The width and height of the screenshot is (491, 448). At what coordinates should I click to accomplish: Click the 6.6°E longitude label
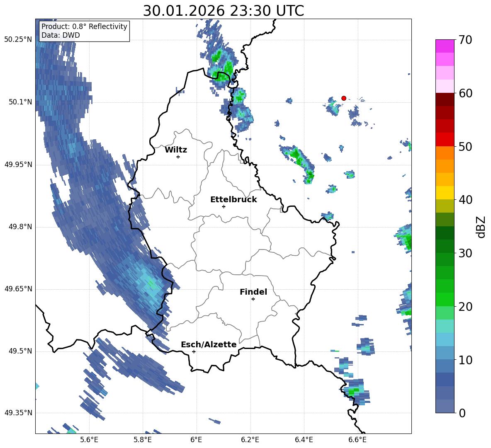357,440
